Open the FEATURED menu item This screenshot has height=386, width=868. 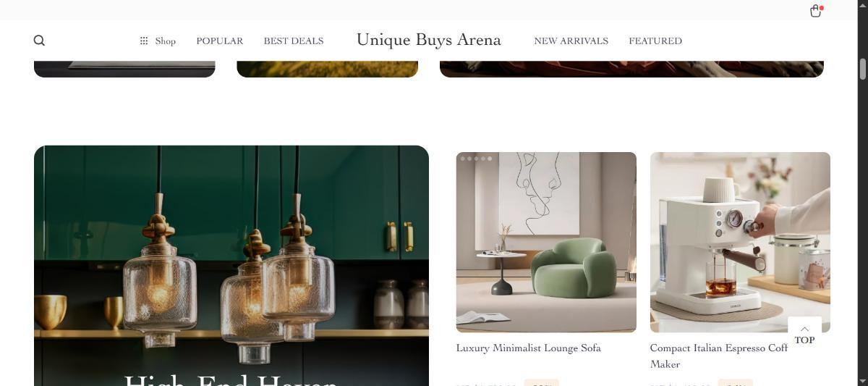pyautogui.click(x=655, y=41)
